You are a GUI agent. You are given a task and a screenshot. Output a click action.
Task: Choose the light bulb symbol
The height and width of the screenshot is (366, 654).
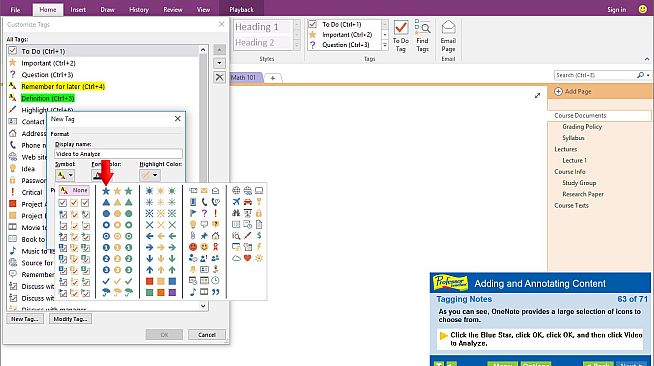click(193, 224)
